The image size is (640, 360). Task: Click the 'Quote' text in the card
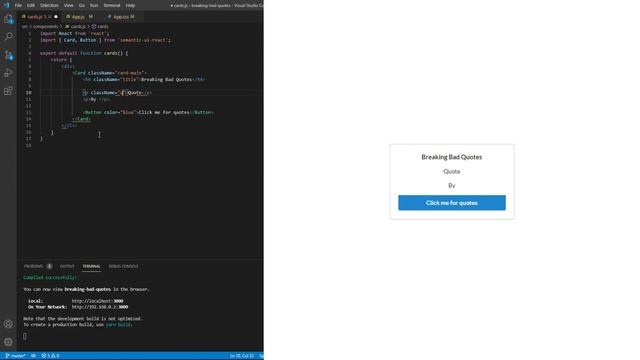[x=452, y=171]
